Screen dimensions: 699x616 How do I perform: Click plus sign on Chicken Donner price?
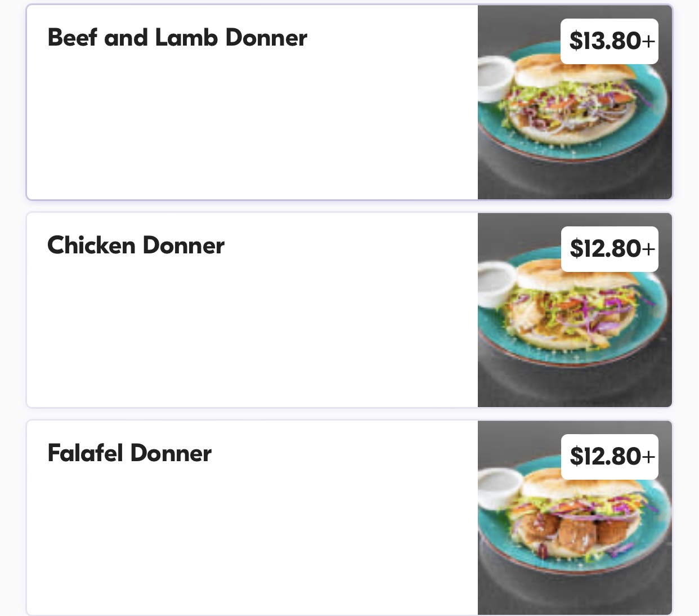click(x=649, y=249)
